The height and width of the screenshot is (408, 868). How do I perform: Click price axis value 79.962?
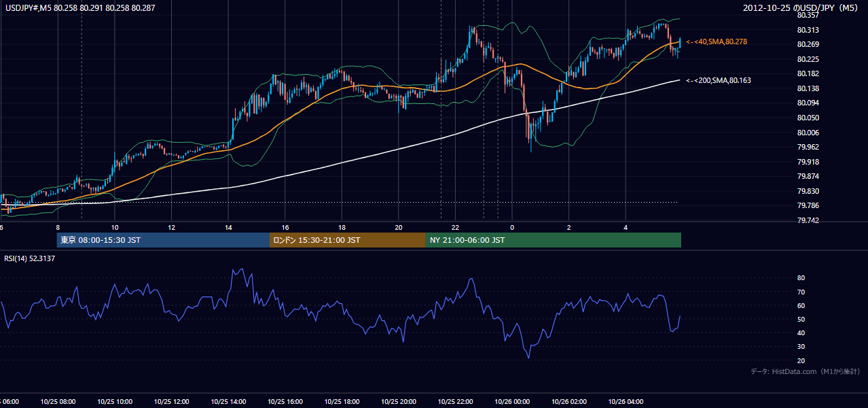(808, 147)
